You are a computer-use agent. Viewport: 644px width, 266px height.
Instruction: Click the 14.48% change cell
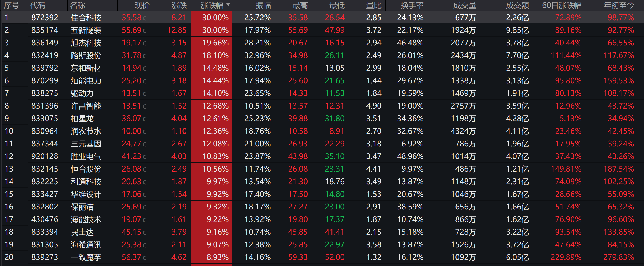[212, 68]
